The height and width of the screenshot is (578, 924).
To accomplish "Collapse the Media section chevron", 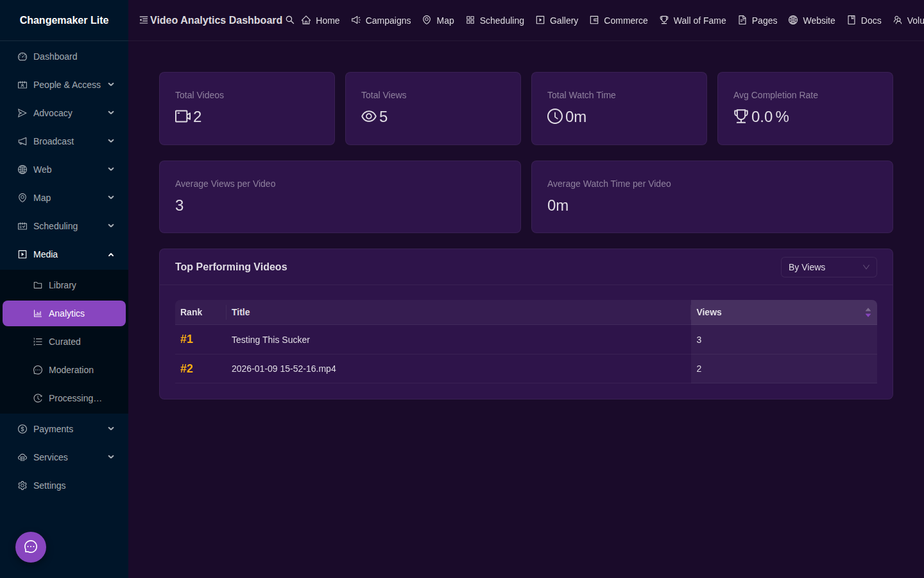I will [x=111, y=254].
